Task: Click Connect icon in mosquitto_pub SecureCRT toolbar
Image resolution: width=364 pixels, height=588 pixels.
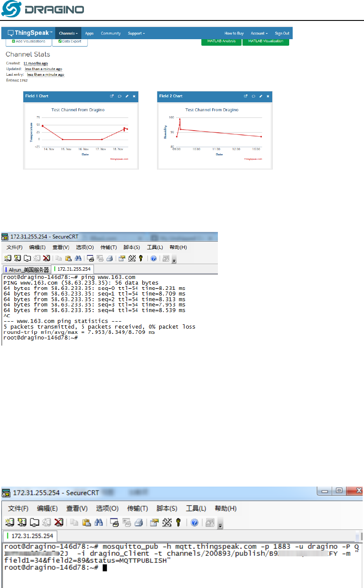Action: pyautogui.click(x=10, y=522)
